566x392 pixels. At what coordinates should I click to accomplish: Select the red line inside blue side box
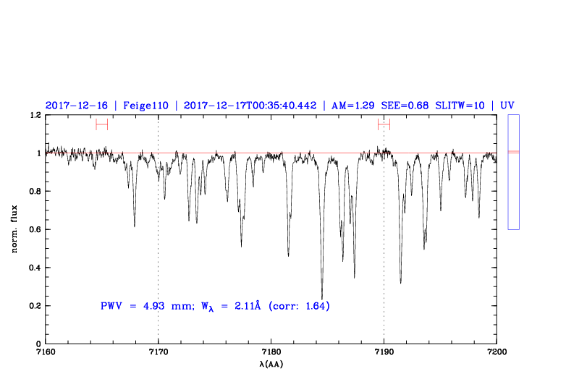point(513,152)
